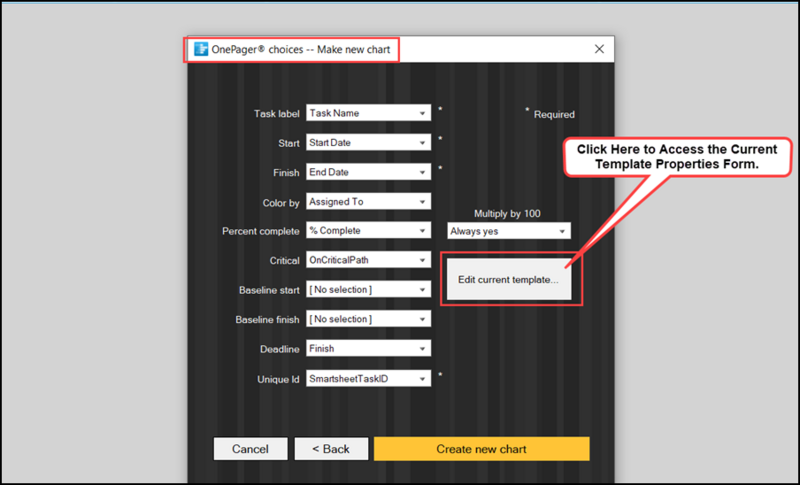Click the 'Critical' label text
Screen dimensions: 800x485
coord(284,261)
